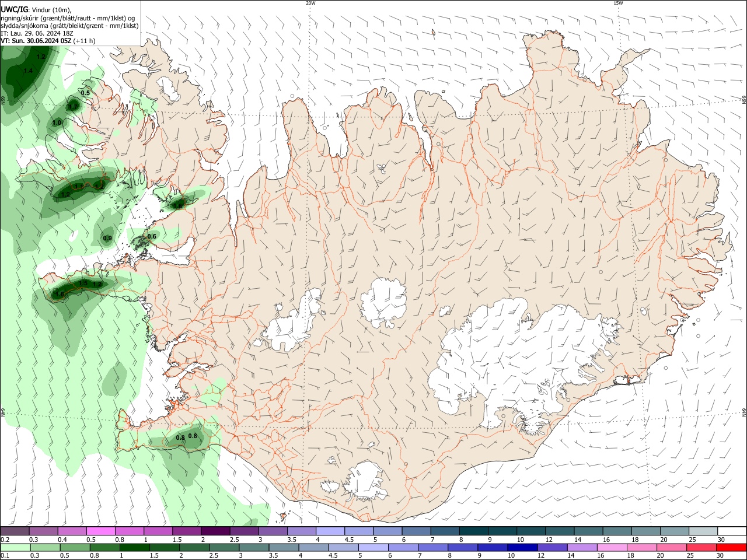The width and height of the screenshot is (747, 560).
Task: Click the grey-teal 16 swatch in upper legend row
Action: (617, 531)
